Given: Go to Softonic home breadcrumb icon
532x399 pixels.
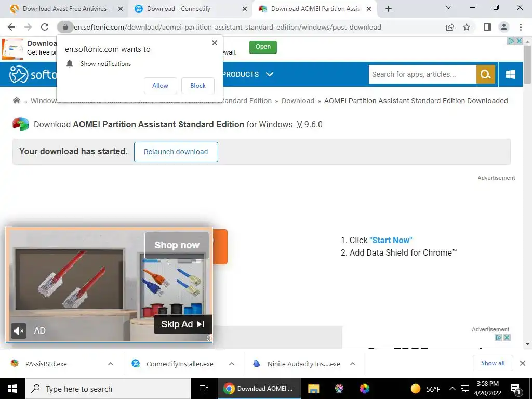Looking at the screenshot, I should click(16, 100).
